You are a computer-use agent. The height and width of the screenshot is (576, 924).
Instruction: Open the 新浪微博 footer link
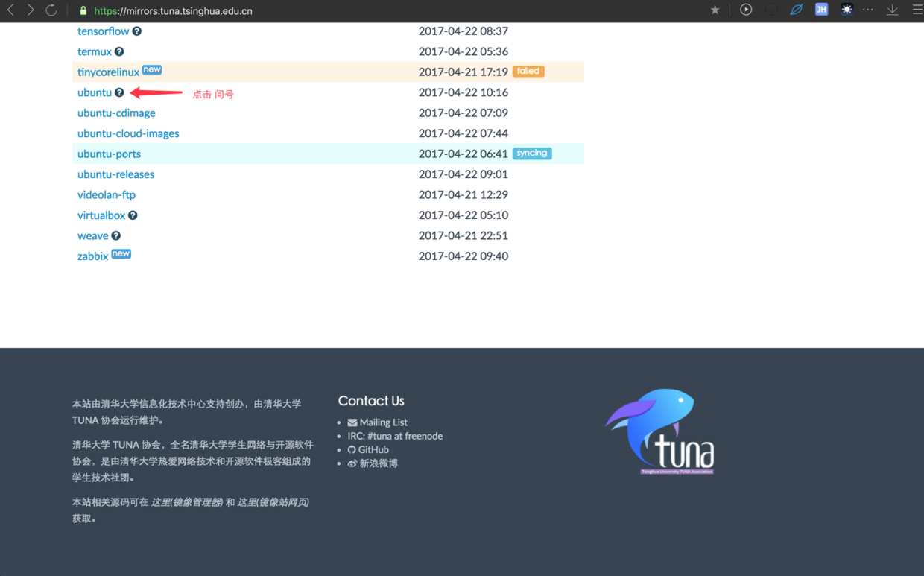[373, 463]
